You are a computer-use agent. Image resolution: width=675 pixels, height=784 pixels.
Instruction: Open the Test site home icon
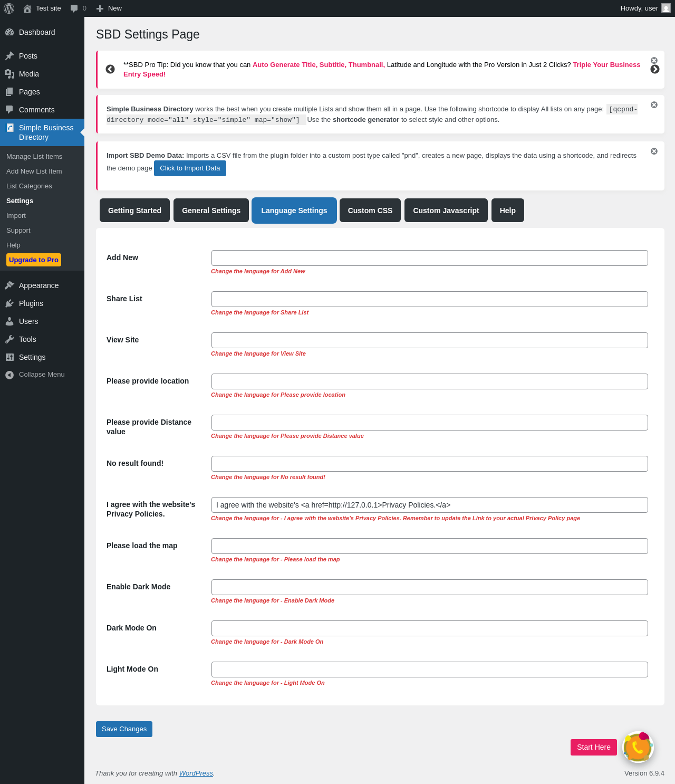[x=27, y=8]
